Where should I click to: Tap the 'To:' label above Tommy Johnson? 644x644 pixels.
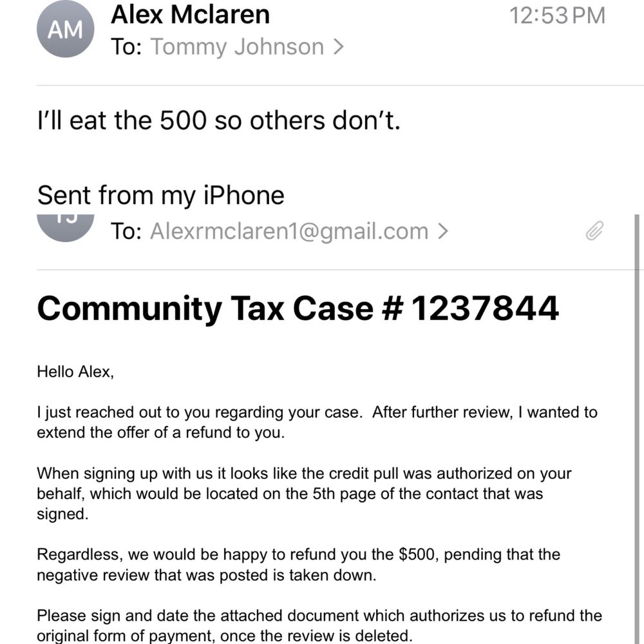126,46
